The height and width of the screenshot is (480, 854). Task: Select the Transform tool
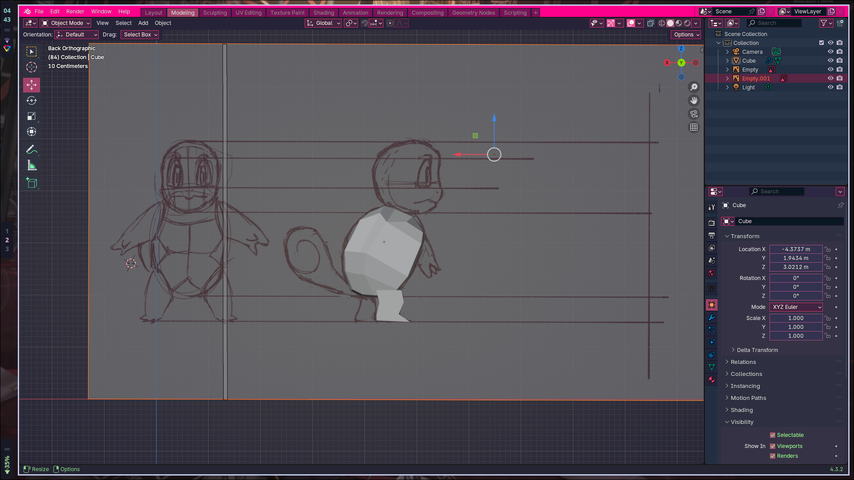(x=32, y=131)
